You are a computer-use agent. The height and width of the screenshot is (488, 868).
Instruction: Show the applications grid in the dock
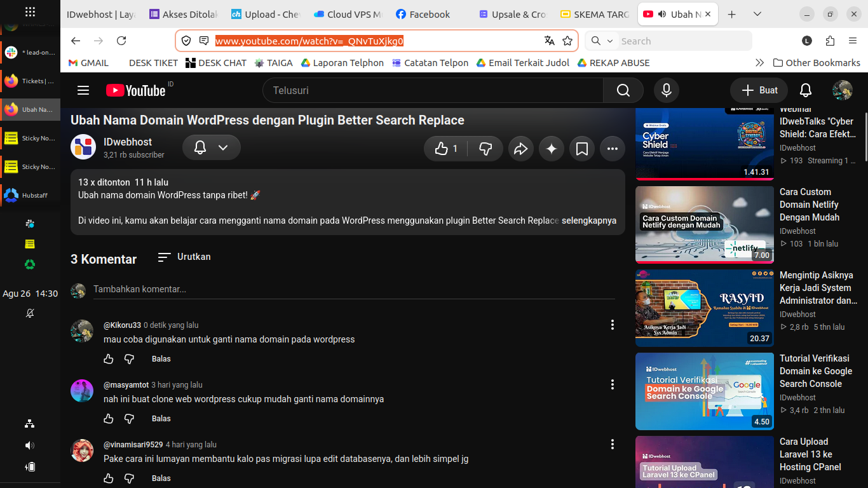30,11
